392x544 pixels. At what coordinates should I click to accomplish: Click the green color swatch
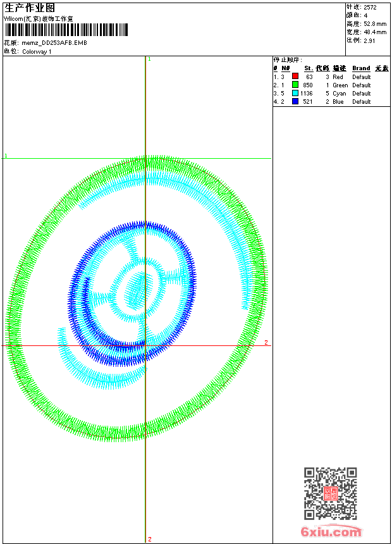(x=295, y=85)
